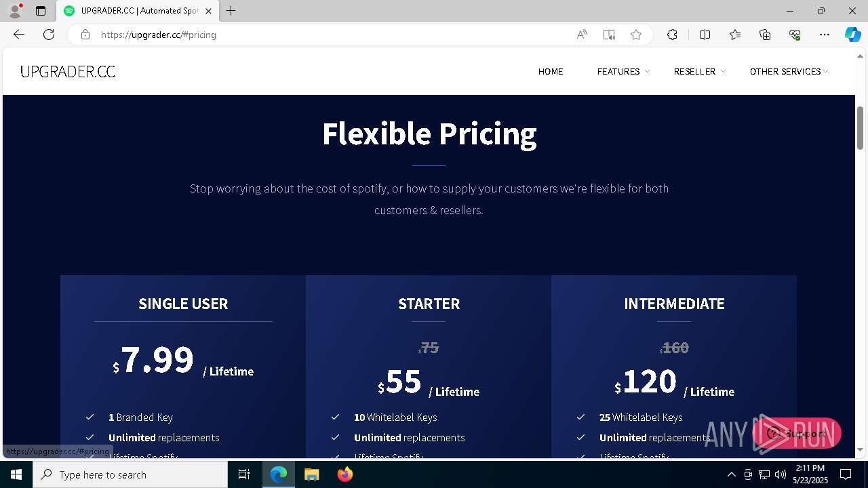This screenshot has height=488, width=868.
Task: Add this page to favorites star
Action: [x=636, y=35]
